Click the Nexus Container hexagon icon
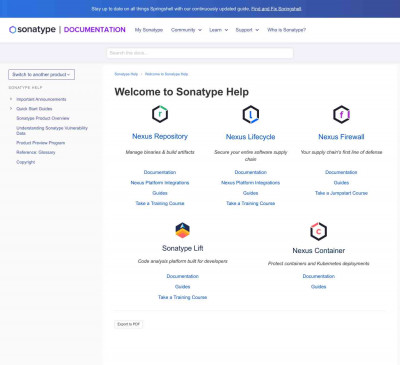Screen dimensions: 400x365 [319, 231]
